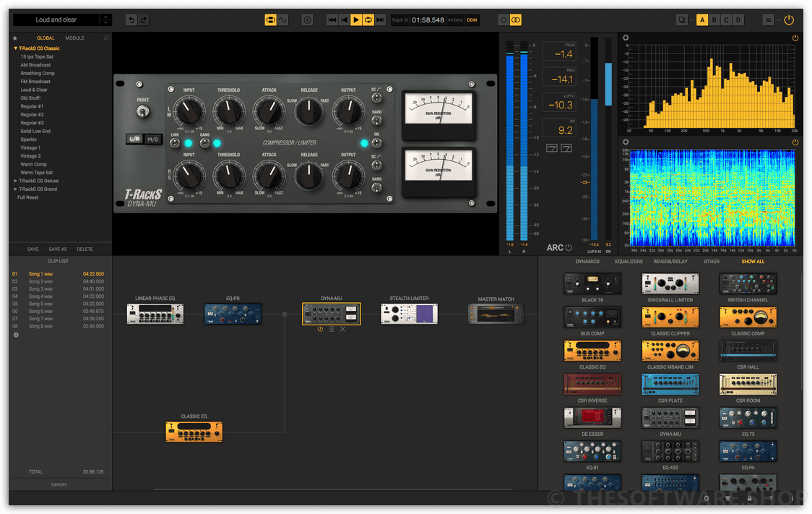This screenshot has width=812, height=514.
Task: Click the 'Loud and clear' preset name field
Action: (56, 20)
